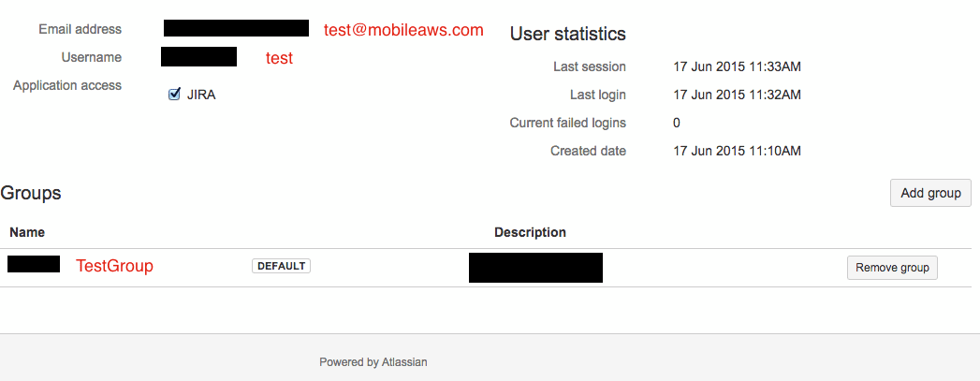Open the TestGroup group link
The image size is (980, 381).
point(114,266)
